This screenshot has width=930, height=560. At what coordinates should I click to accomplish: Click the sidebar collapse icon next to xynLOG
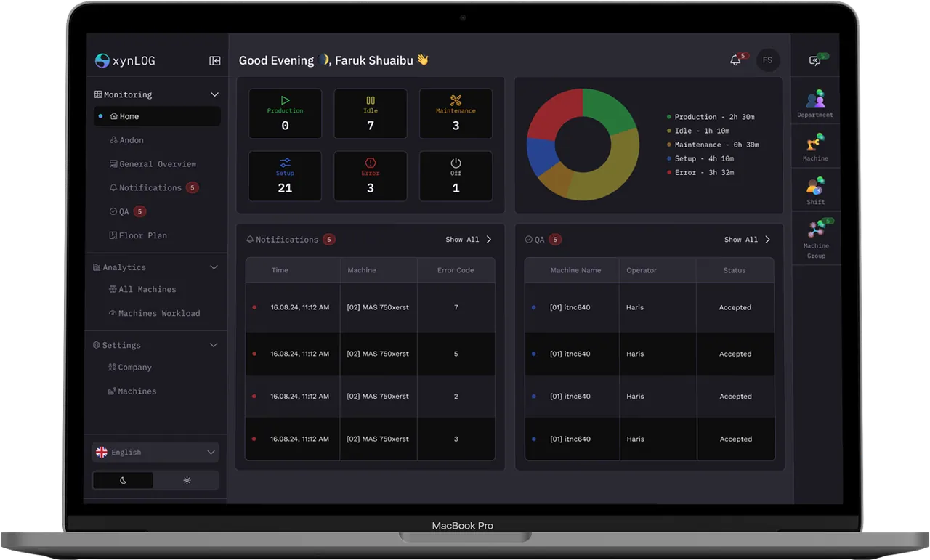click(214, 60)
